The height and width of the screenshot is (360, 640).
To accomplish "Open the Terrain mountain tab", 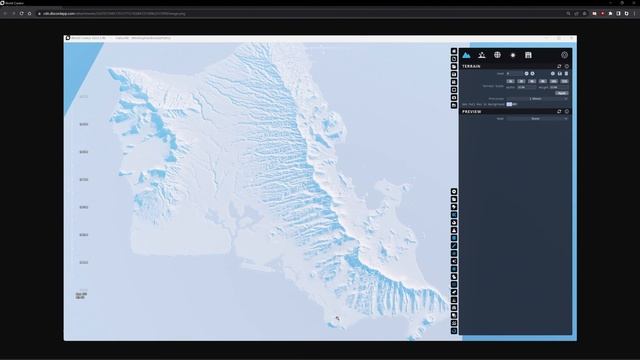I will click(x=466, y=55).
